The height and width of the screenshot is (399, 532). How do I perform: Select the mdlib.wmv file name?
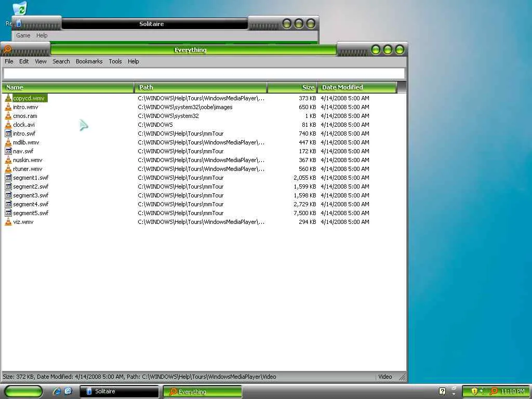tap(26, 142)
